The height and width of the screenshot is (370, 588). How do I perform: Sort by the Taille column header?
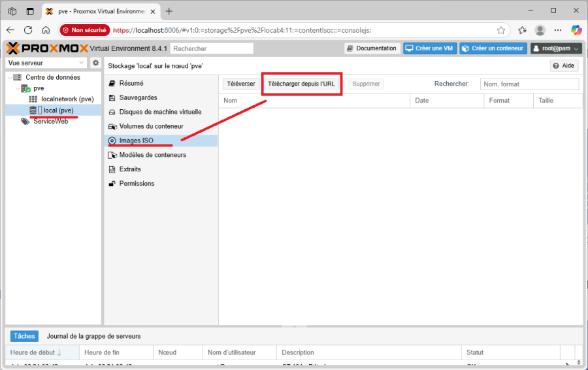558,101
